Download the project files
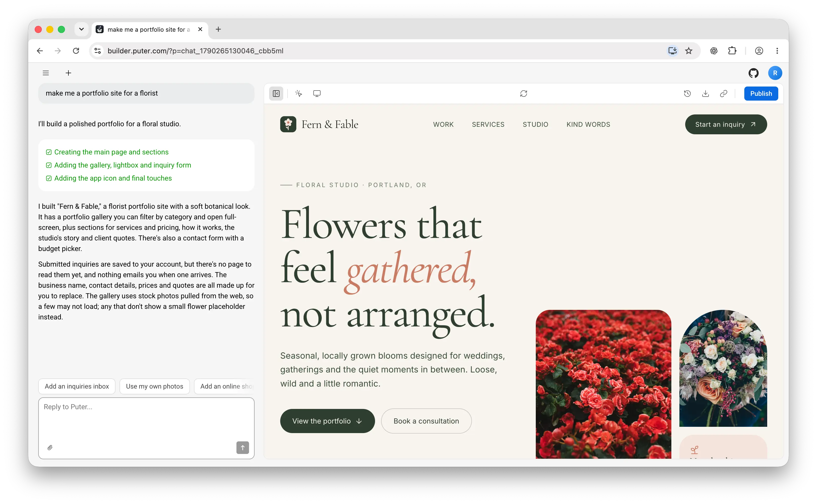The height and width of the screenshot is (504, 817). pyautogui.click(x=705, y=94)
